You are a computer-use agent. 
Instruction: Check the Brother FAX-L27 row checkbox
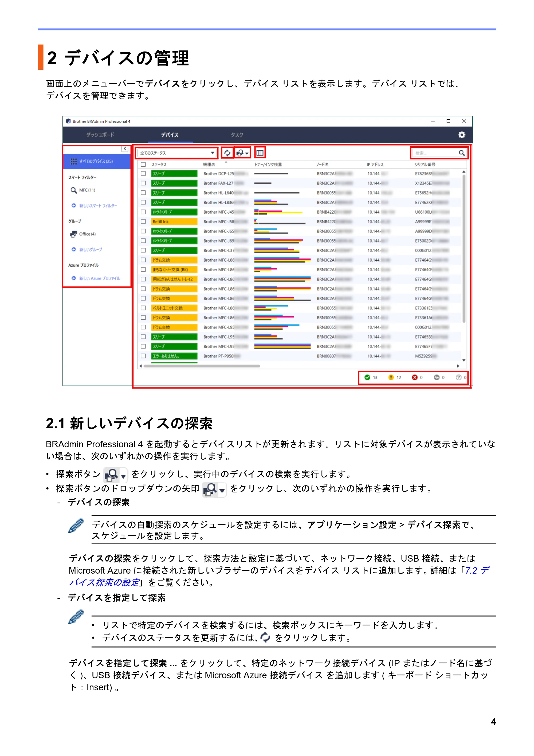(143, 183)
